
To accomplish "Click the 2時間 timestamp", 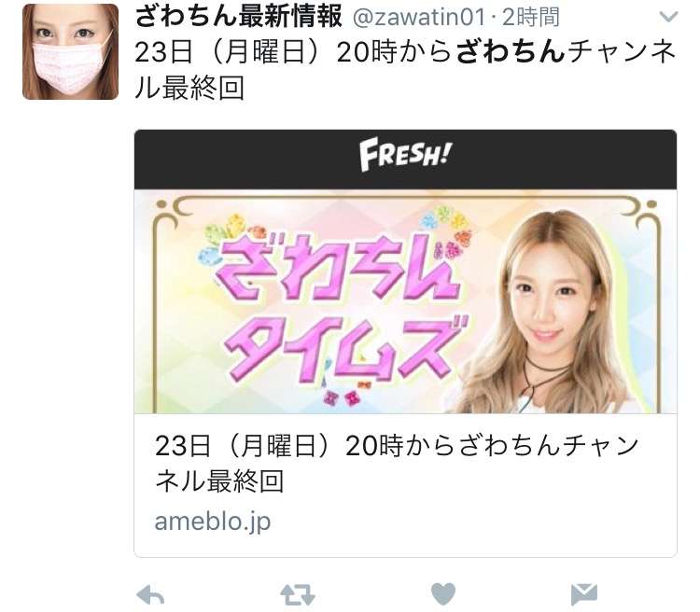I will 531,17.
